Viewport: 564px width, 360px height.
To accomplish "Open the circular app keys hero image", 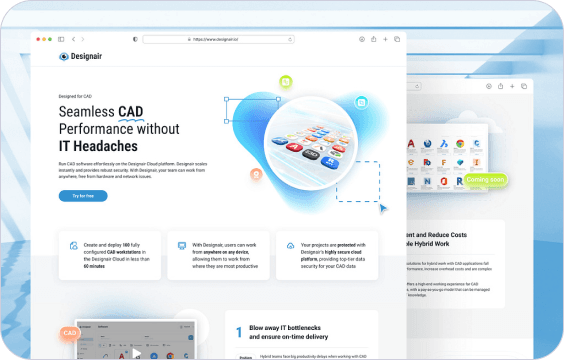I will 311,143.
